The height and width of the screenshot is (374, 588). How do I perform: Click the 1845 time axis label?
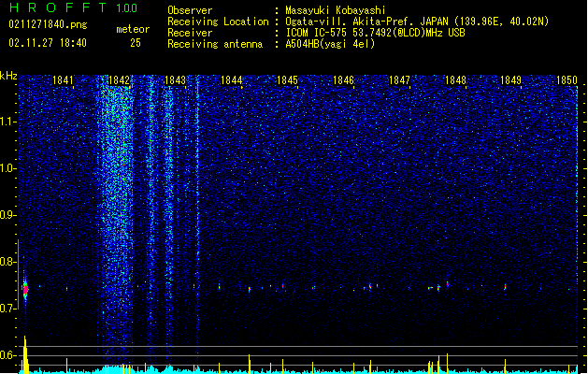(x=287, y=80)
